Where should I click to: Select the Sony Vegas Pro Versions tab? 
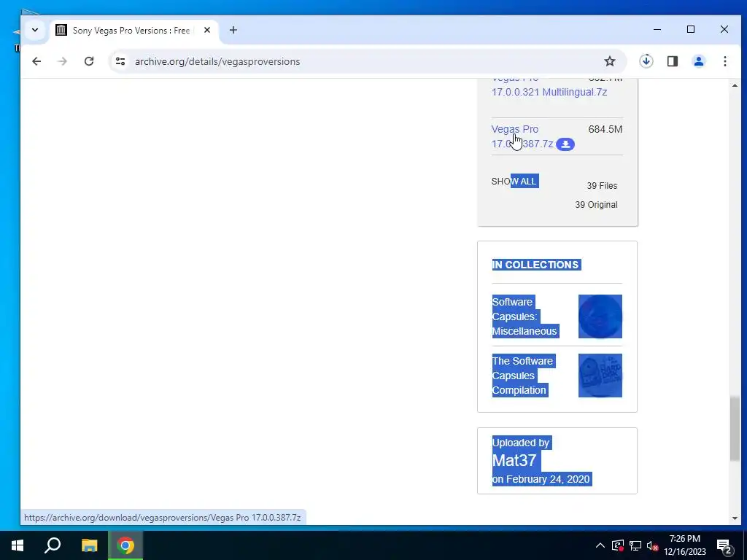133,31
